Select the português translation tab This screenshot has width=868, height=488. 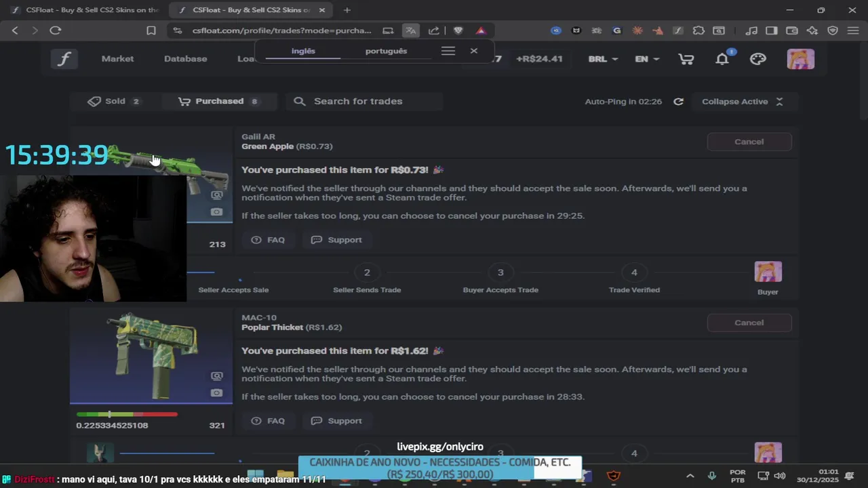click(387, 51)
